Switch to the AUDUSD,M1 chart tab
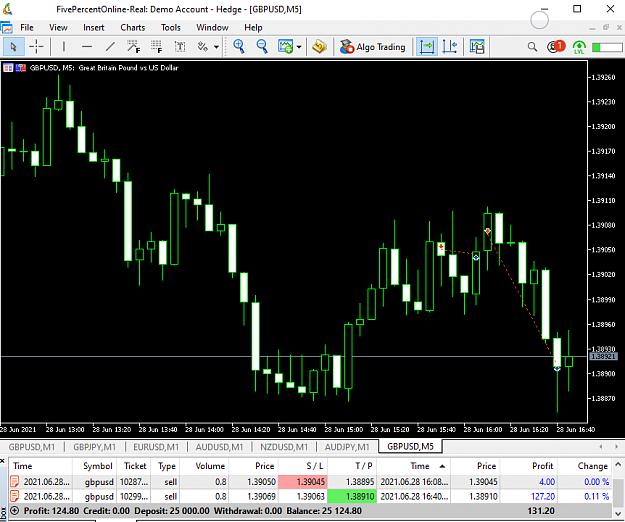This screenshot has width=625, height=522. point(219,447)
